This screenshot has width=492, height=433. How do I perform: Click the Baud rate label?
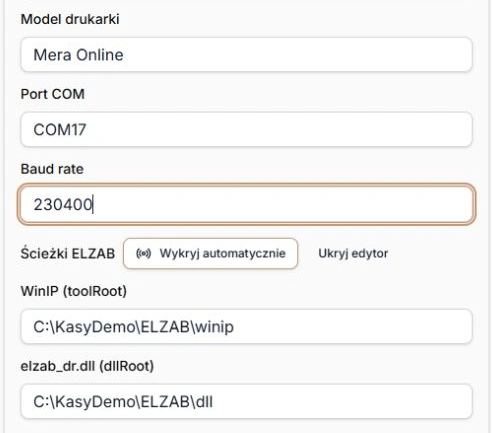[52, 169]
